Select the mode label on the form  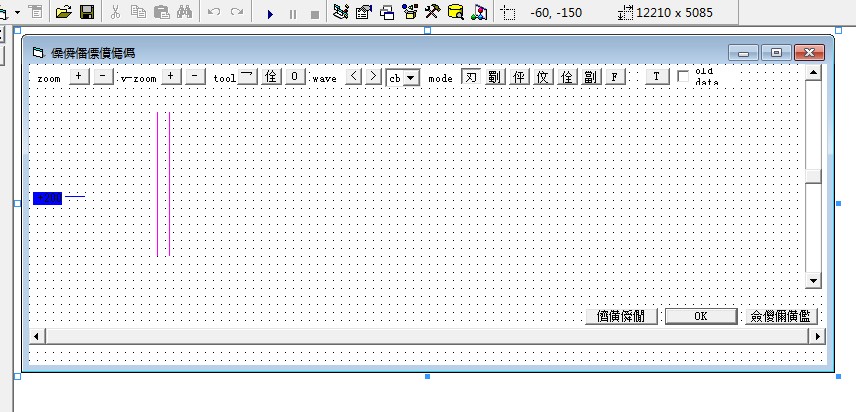tap(441, 79)
